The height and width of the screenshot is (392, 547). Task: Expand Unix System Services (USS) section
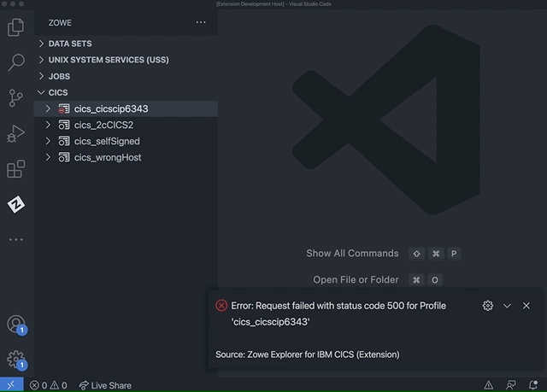tap(109, 60)
